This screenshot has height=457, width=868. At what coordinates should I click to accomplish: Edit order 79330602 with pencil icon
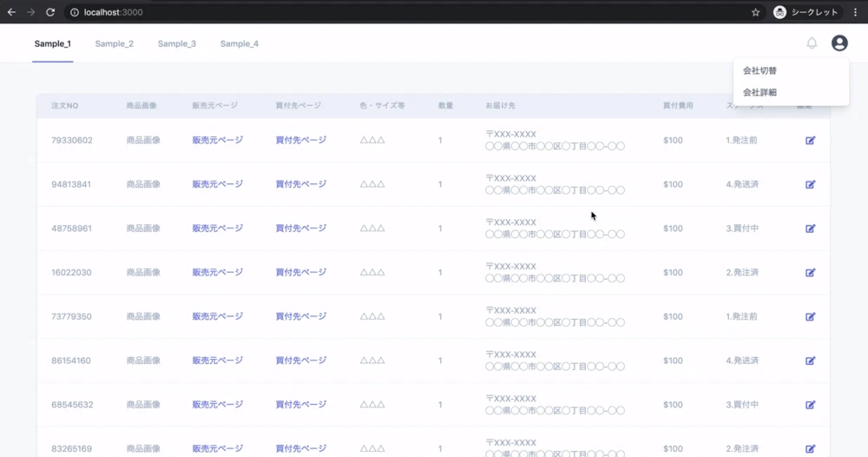click(x=811, y=140)
